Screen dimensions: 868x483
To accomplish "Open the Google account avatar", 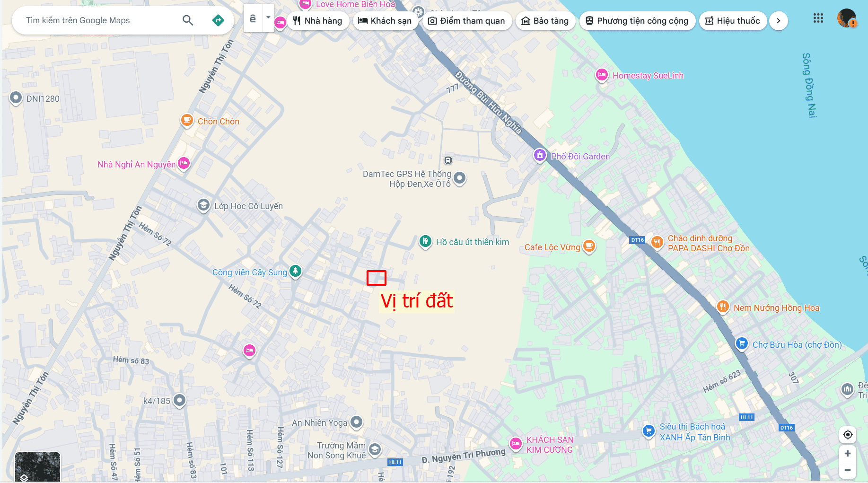I will coord(847,18).
